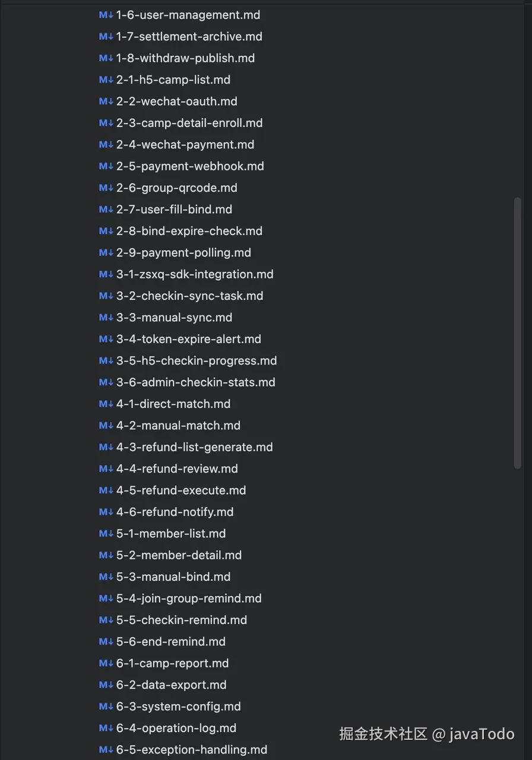Open 2-9-payment-polling.md file
Viewport: 532px width, 760px height.
[183, 253]
